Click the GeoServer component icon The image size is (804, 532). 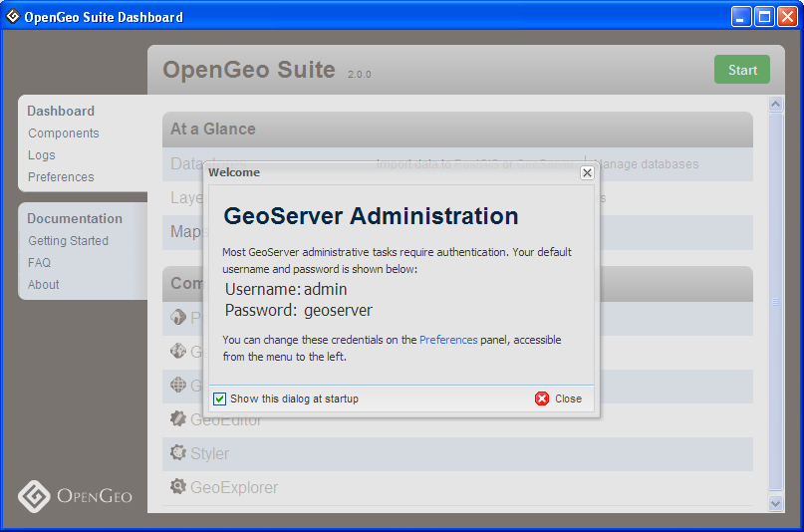pyautogui.click(x=178, y=351)
